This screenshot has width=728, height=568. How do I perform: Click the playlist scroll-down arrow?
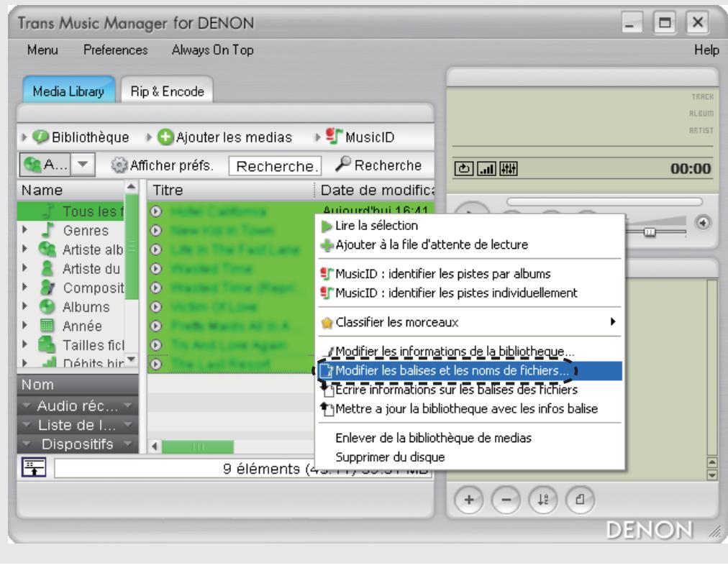(x=711, y=475)
